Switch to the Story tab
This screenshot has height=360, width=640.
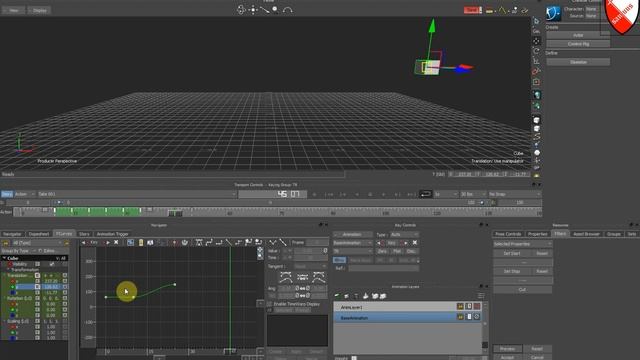tap(84, 234)
